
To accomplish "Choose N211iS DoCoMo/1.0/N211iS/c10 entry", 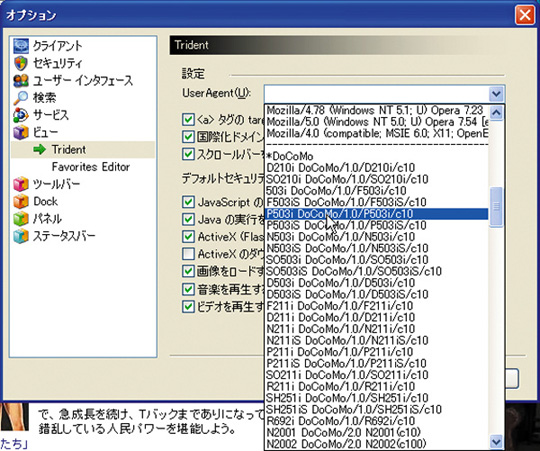I will 376,340.
